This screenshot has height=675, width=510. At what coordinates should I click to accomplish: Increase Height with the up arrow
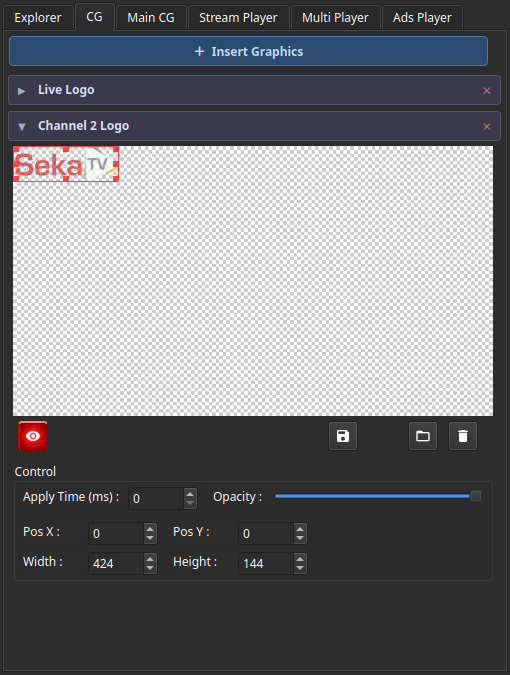click(300, 559)
